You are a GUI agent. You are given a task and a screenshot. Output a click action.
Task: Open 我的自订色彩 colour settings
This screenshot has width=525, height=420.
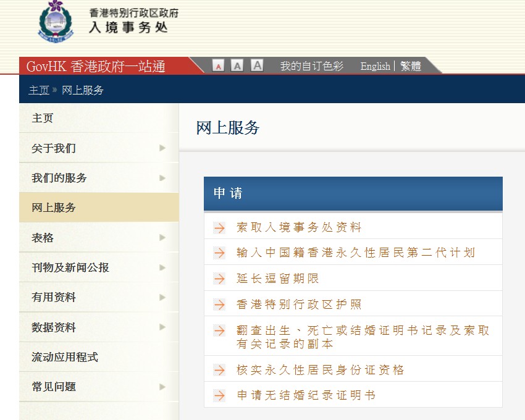pos(312,66)
